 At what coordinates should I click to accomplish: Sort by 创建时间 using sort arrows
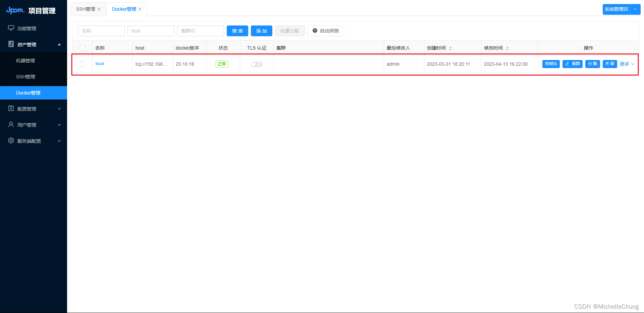click(450, 48)
